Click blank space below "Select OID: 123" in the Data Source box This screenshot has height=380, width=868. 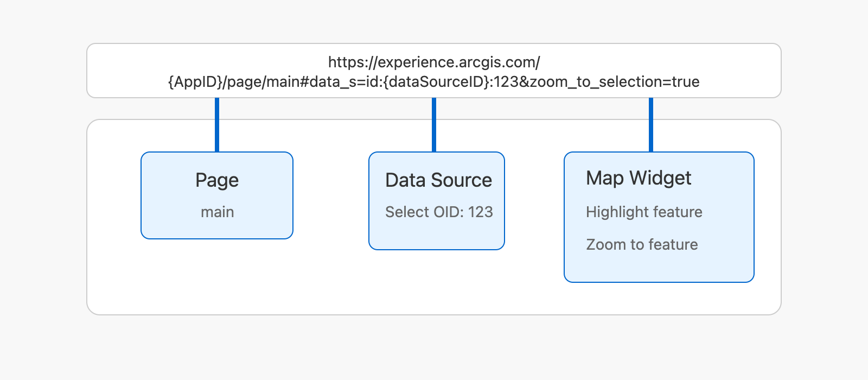pos(437,236)
